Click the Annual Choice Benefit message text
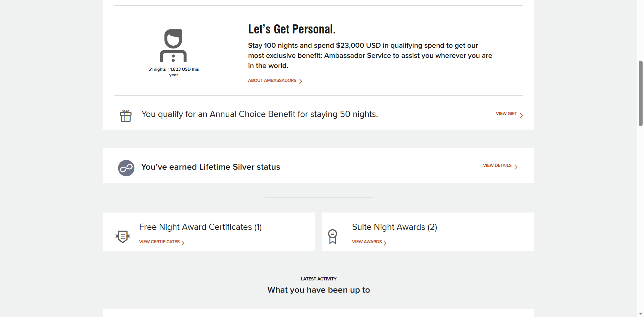The width and height of the screenshot is (644, 317). [x=260, y=114]
